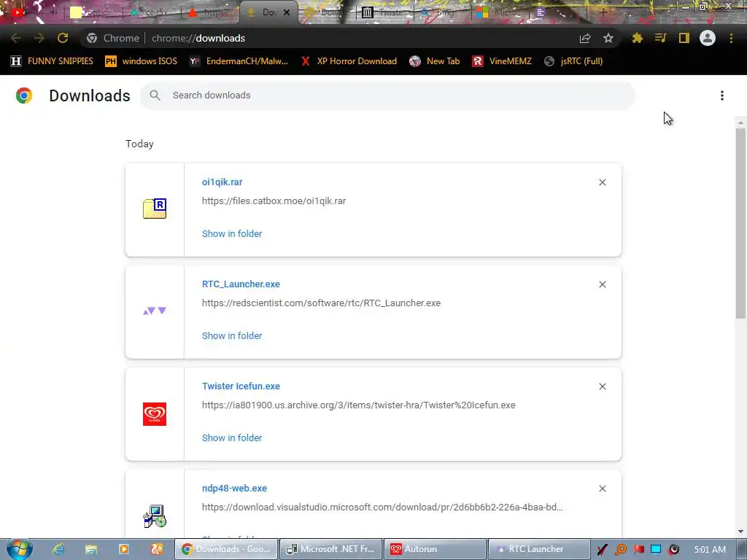
Task: Switch to Microsoft .NET Framework taskbar window
Action: [x=330, y=549]
